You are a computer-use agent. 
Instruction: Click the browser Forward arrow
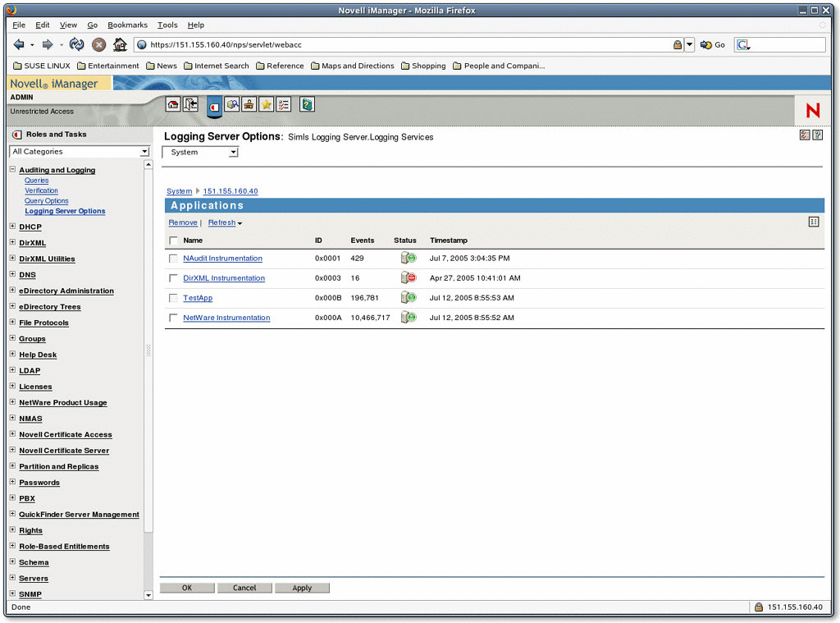[48, 44]
